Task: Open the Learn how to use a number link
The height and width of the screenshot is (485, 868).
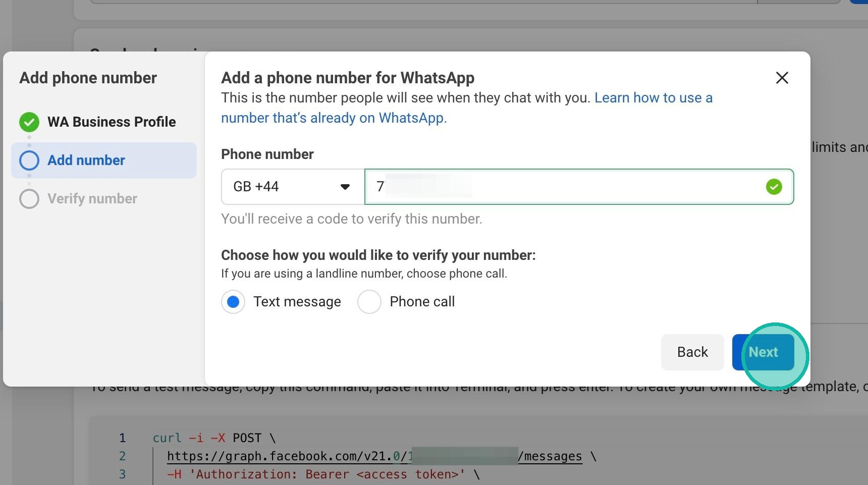Action: 467,107
